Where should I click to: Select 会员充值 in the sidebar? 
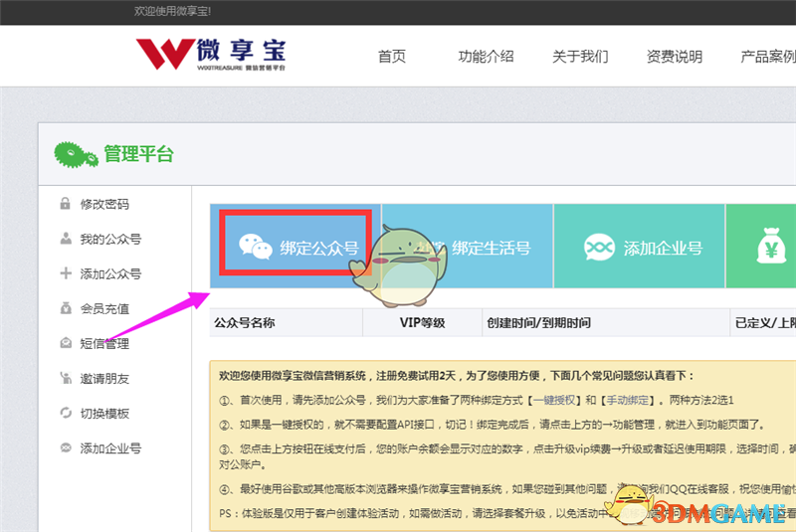[104, 308]
